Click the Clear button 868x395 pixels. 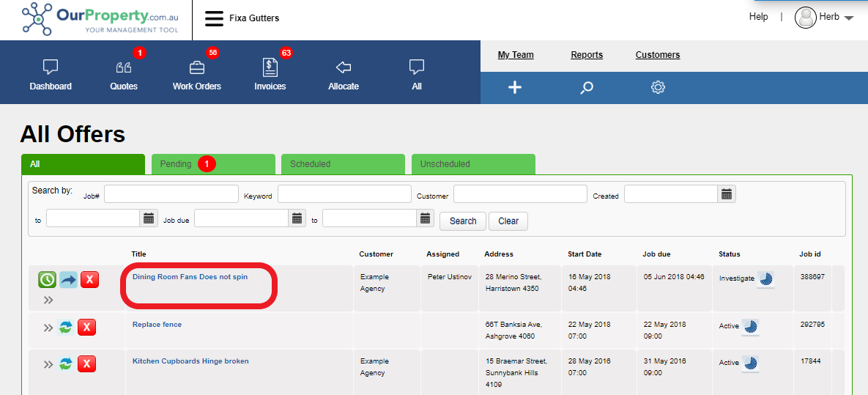coord(508,221)
